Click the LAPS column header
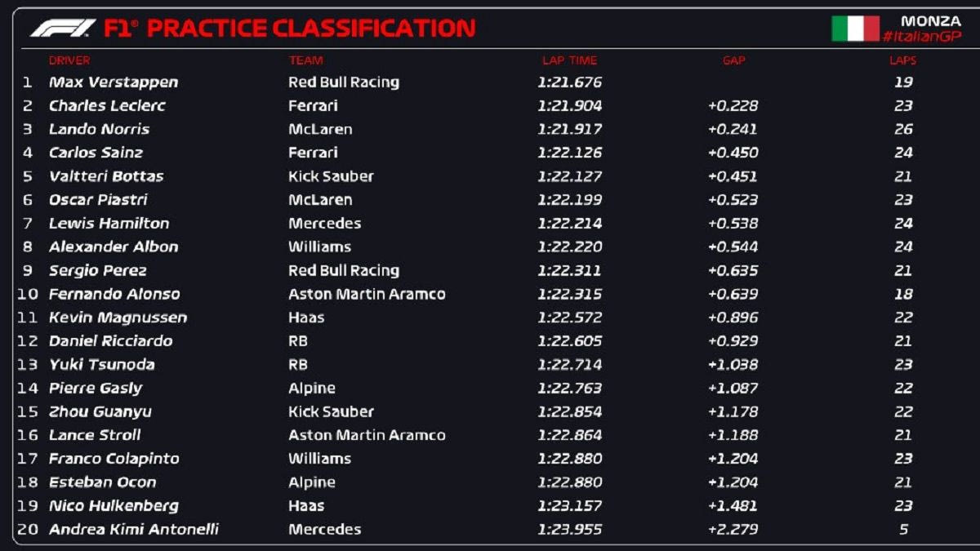This screenshot has width=980, height=551. point(902,60)
